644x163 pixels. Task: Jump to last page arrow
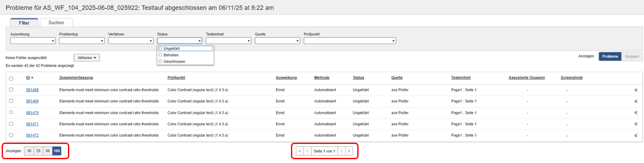coord(349,151)
